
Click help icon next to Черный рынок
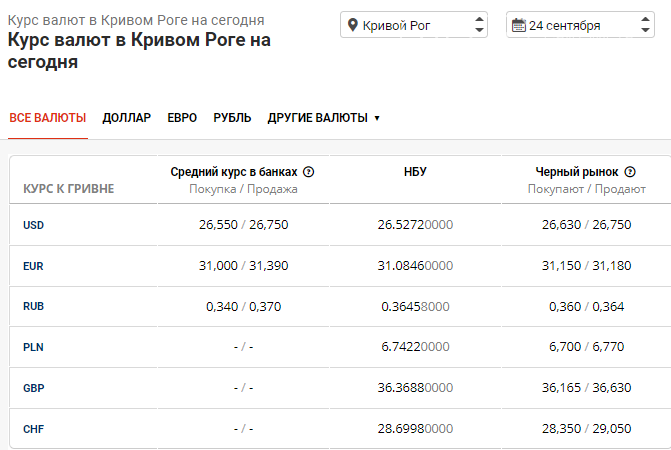pos(630,172)
